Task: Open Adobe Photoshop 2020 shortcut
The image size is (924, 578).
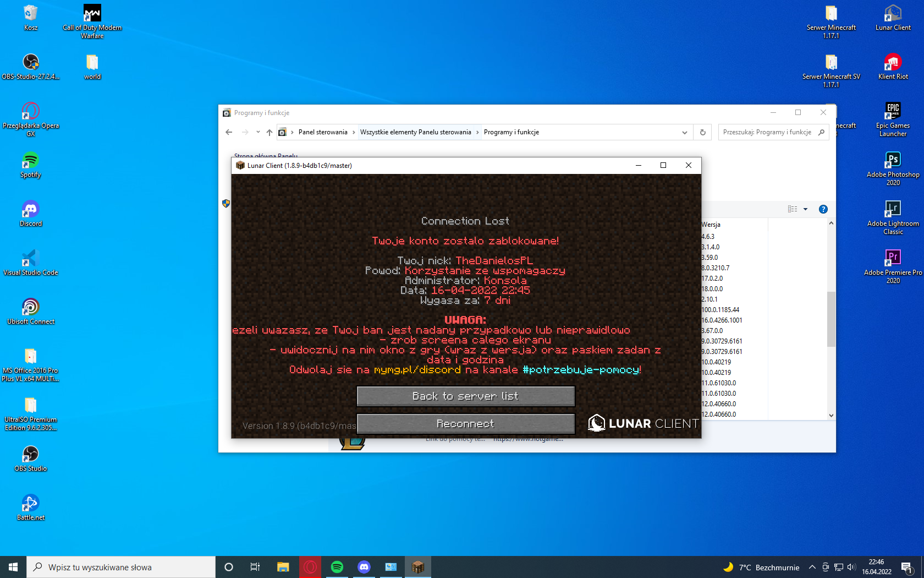Action: click(x=893, y=168)
